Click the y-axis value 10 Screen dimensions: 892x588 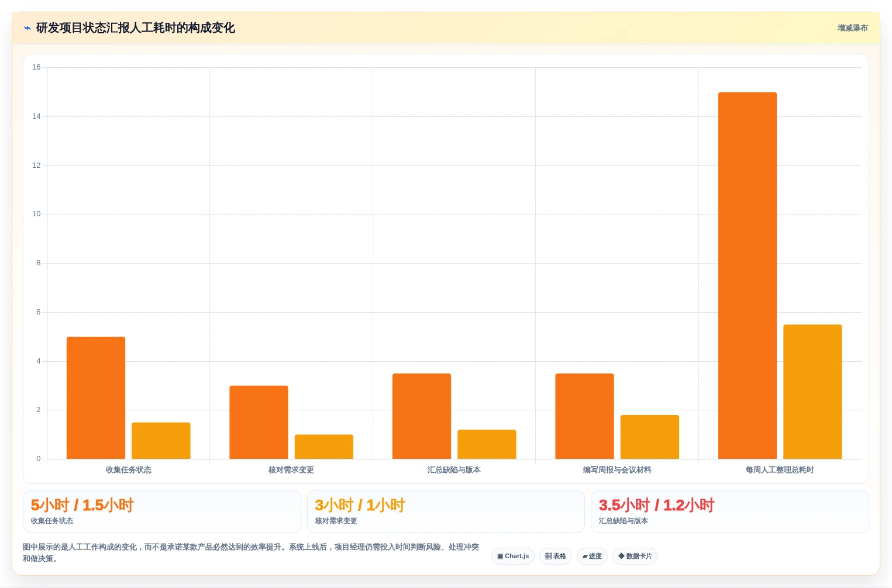pos(36,214)
